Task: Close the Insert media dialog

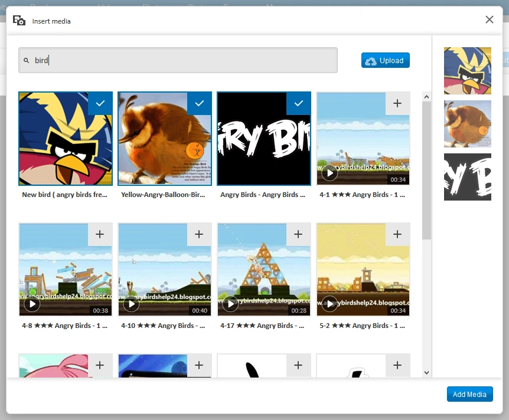Action: point(489,19)
